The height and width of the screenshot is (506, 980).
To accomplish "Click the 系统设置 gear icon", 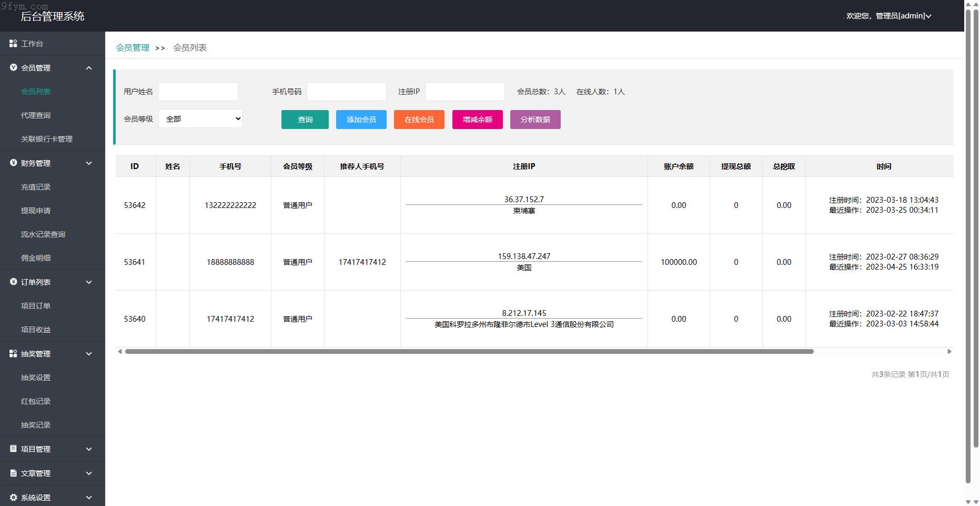I will pyautogui.click(x=13, y=497).
